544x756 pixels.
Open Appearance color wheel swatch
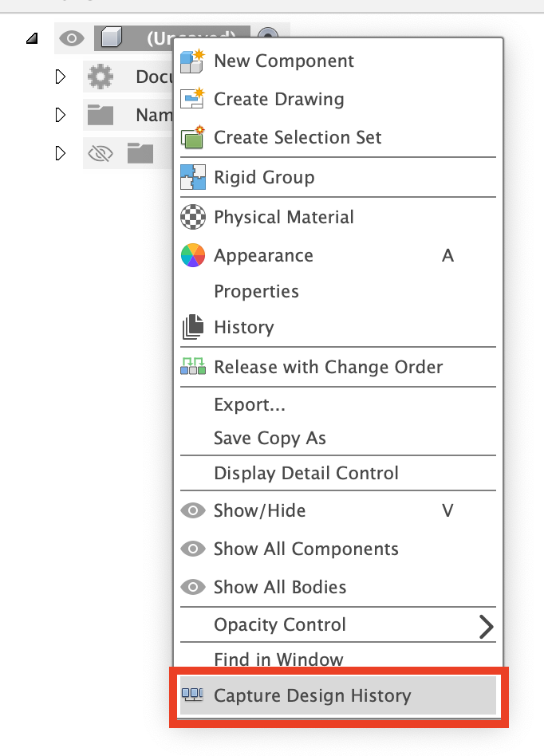pyautogui.click(x=193, y=256)
